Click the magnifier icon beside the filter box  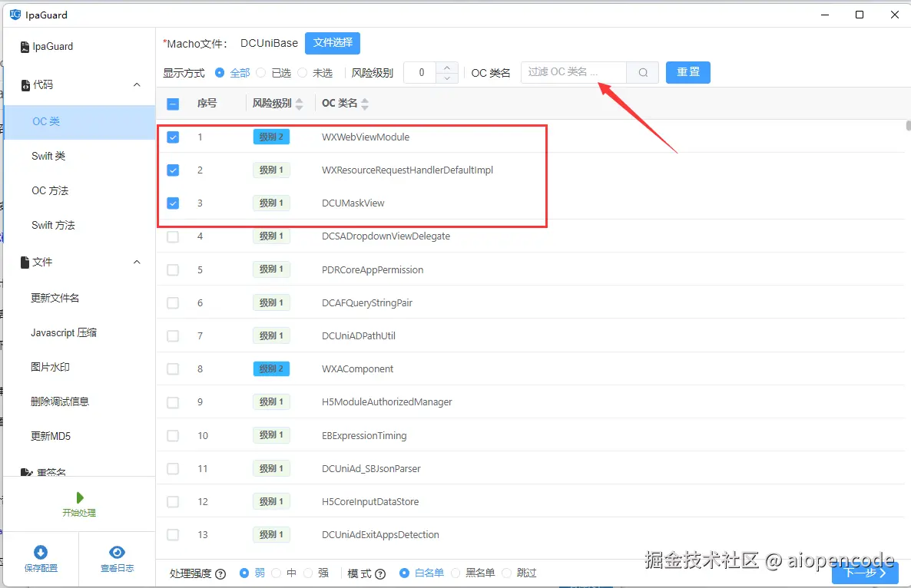tap(642, 71)
